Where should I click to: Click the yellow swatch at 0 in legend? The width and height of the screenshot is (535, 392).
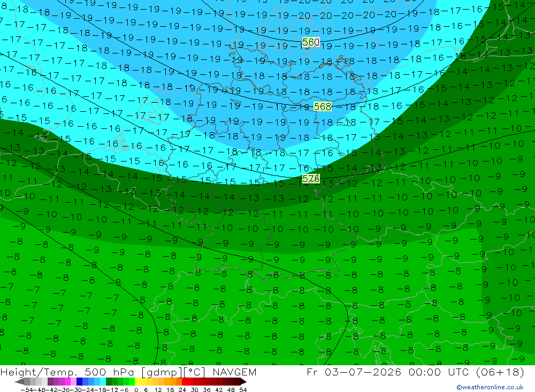[138, 381]
